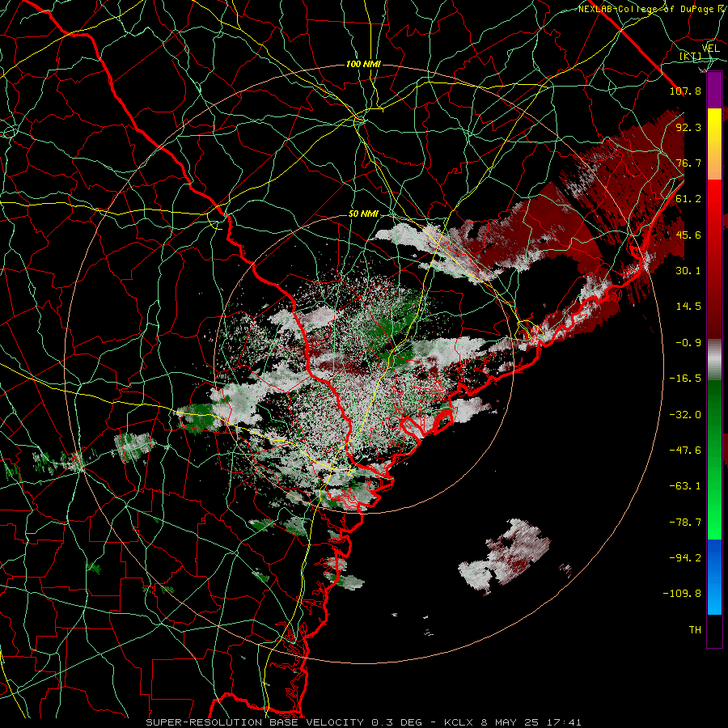Click the -32.0 velocity scale value
Screen dimensions: 728x728
(x=685, y=414)
